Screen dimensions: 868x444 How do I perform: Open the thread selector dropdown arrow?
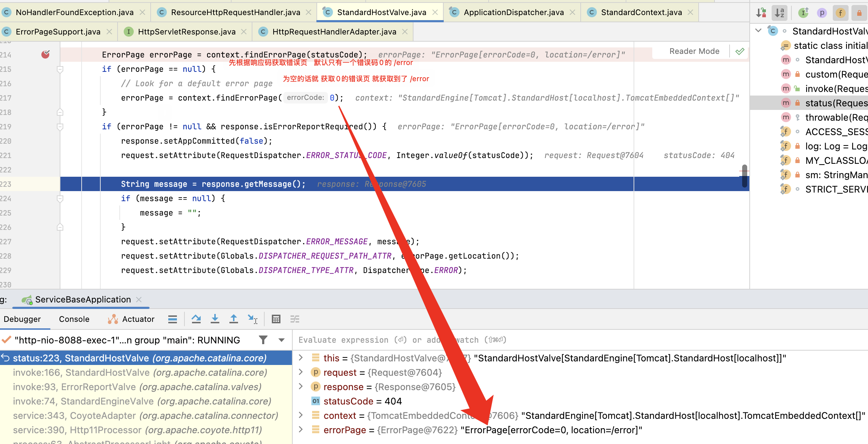[282, 340]
